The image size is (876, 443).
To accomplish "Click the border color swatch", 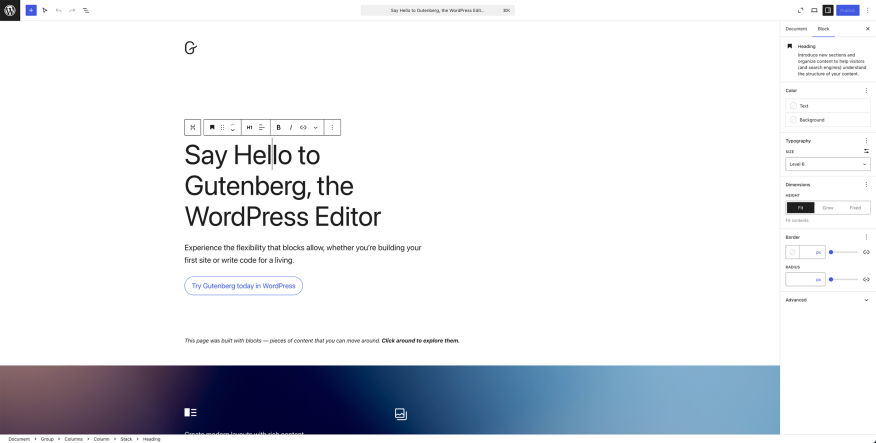I will coord(792,252).
